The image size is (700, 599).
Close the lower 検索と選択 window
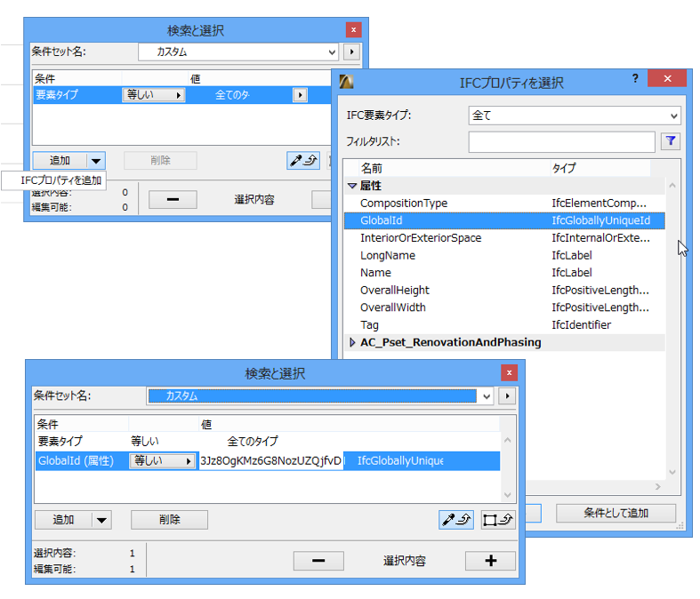pyautogui.click(x=509, y=372)
